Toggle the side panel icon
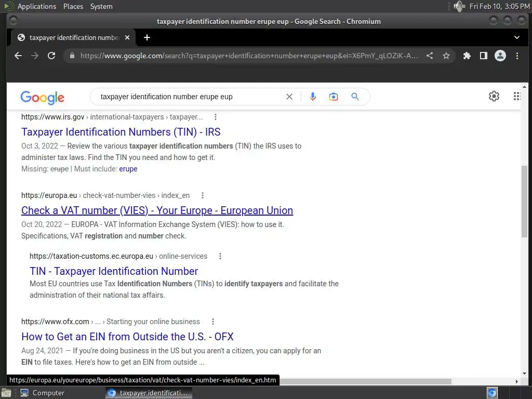This screenshot has width=532, height=399. coord(484,56)
